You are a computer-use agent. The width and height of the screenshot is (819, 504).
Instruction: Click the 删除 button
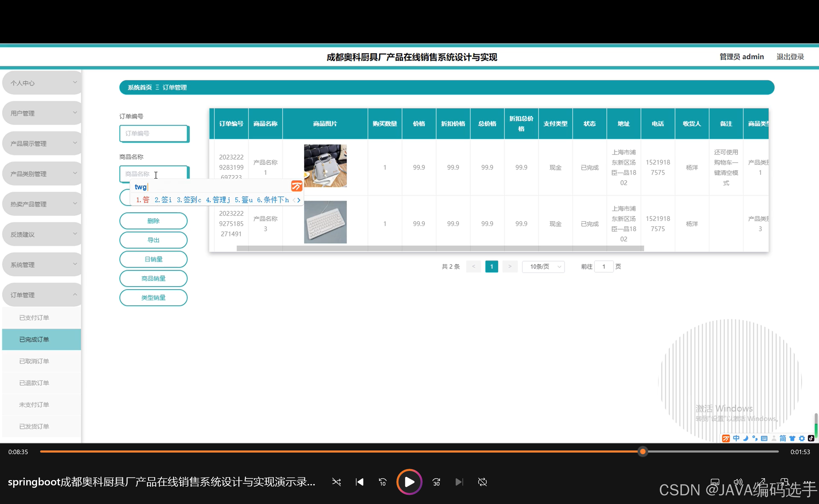pyautogui.click(x=153, y=221)
